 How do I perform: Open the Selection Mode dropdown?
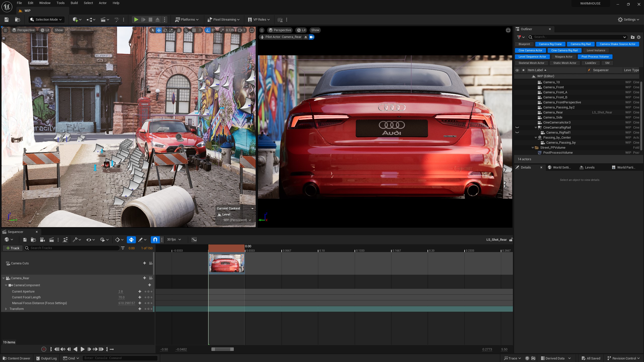(x=46, y=20)
